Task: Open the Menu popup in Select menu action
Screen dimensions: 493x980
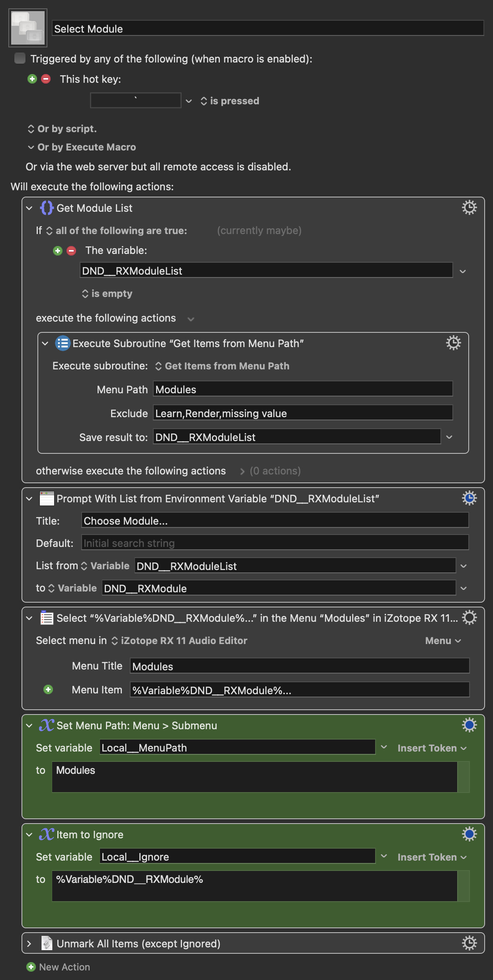Action: point(442,641)
